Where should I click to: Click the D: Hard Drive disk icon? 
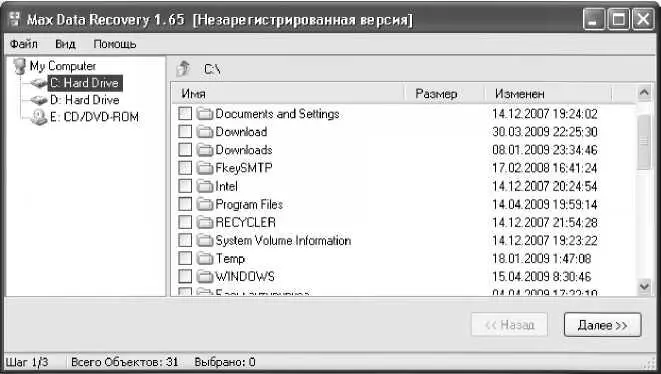[39, 100]
